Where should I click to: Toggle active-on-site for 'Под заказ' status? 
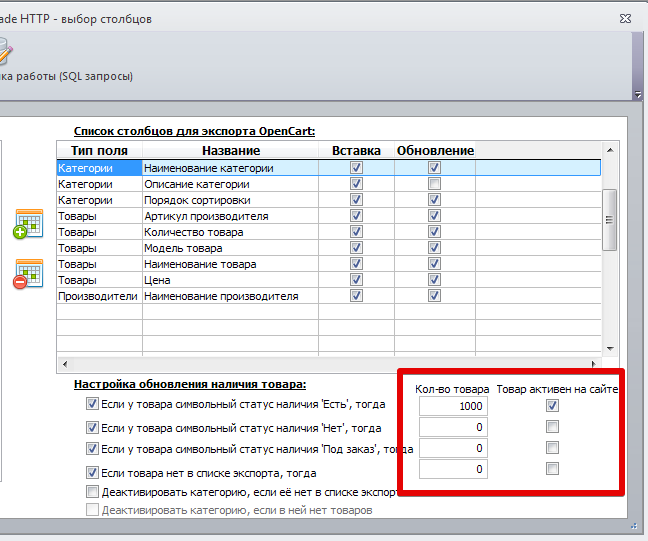[x=552, y=448]
